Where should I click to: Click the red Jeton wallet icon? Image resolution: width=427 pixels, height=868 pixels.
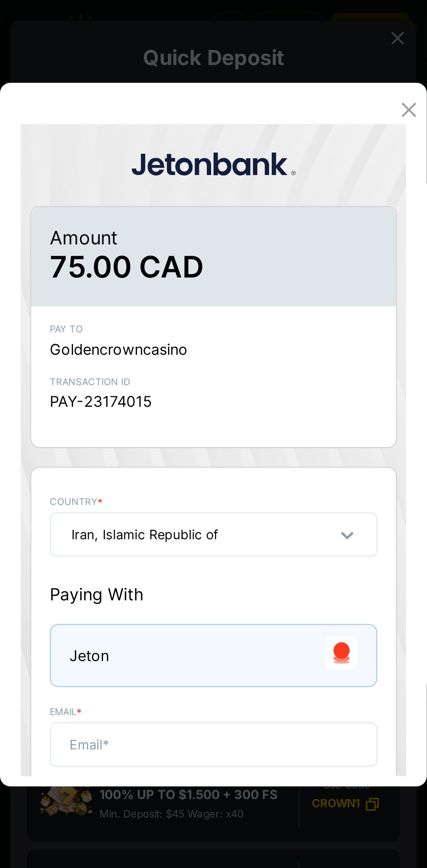341,653
